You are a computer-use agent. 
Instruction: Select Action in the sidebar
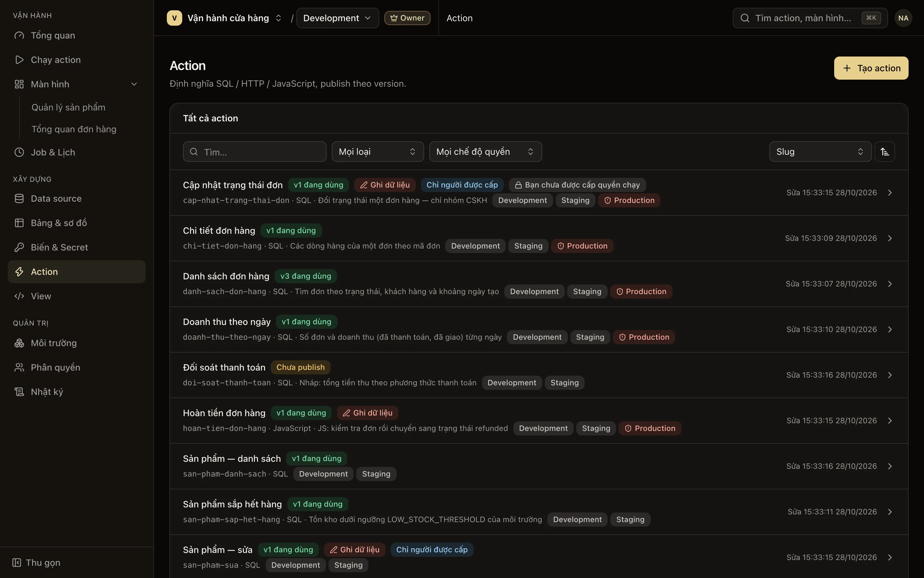(76, 272)
